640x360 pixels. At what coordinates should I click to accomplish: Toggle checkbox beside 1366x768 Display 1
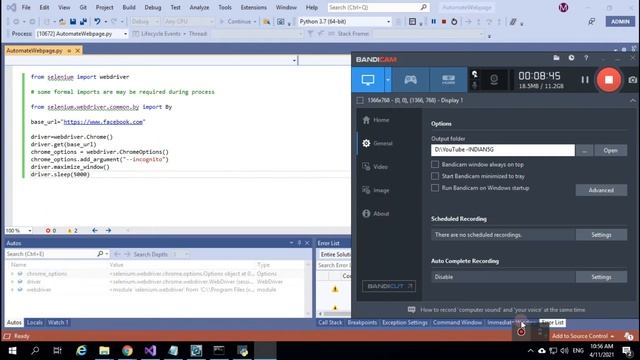coord(360,100)
